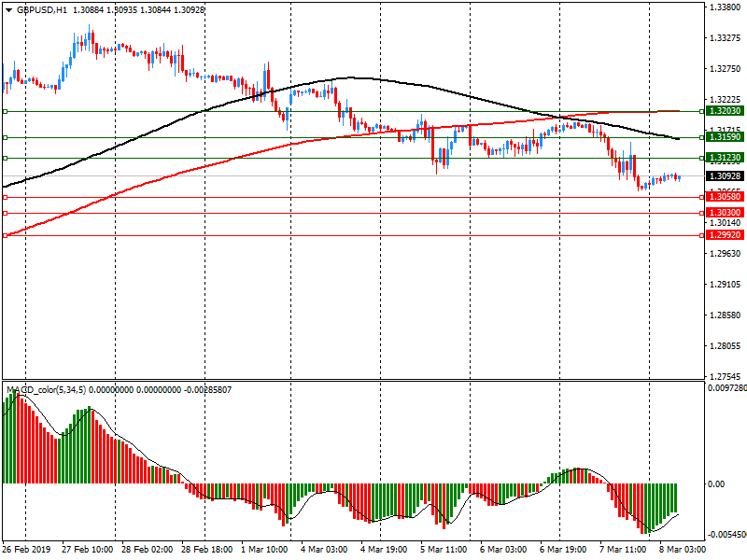Click the 1.28580 price axis value
747x560 pixels.
pyautogui.click(x=726, y=315)
